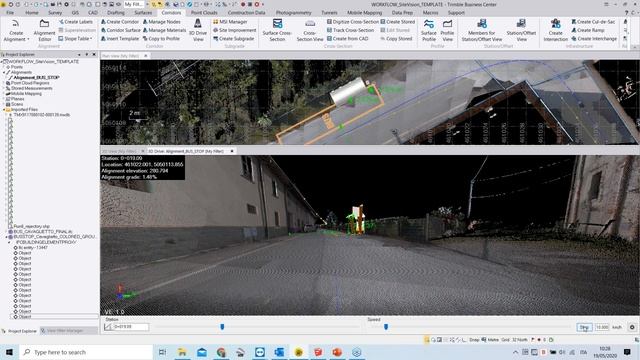The width and height of the screenshot is (640, 360).
Task: Open Members for Station/Offset View
Action: 482,30
